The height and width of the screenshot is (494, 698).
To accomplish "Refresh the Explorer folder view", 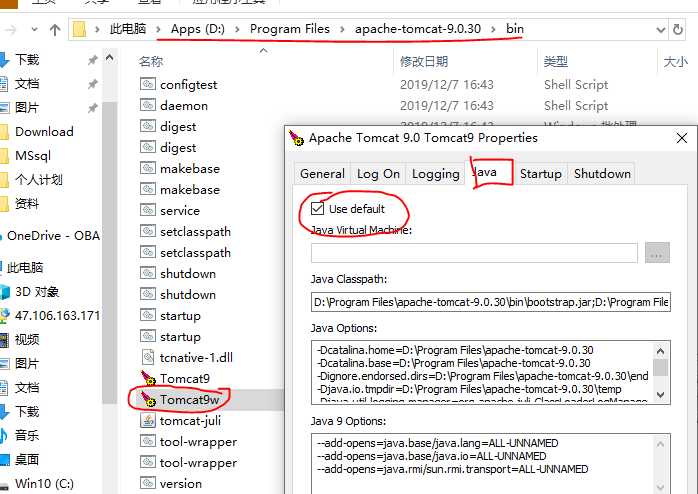I will [x=678, y=29].
